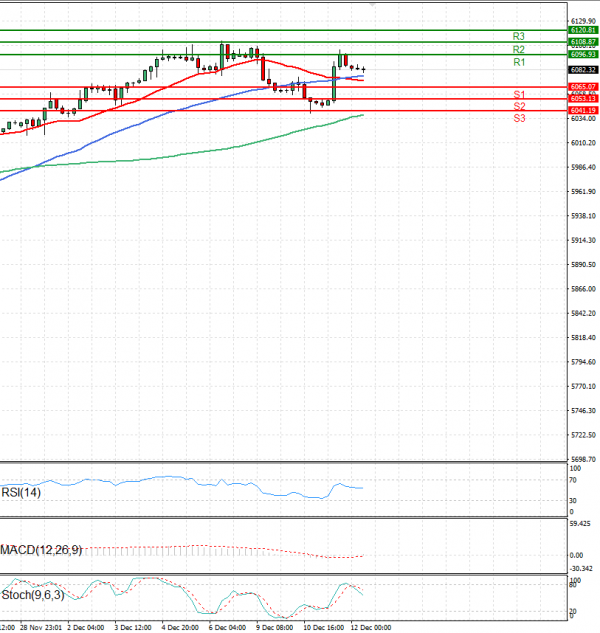The image size is (600, 633).
Task: Select the 6065.07 red price tag
Action: (583, 88)
